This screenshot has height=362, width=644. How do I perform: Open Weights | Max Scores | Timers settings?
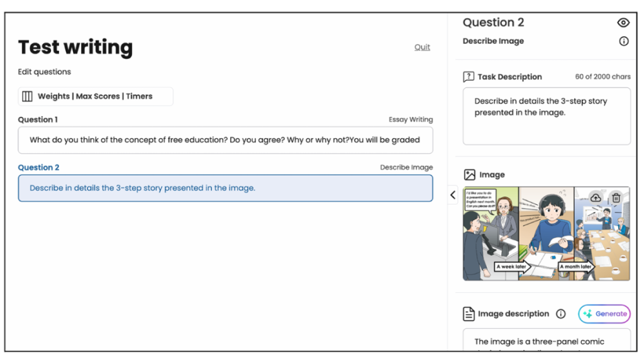click(95, 96)
